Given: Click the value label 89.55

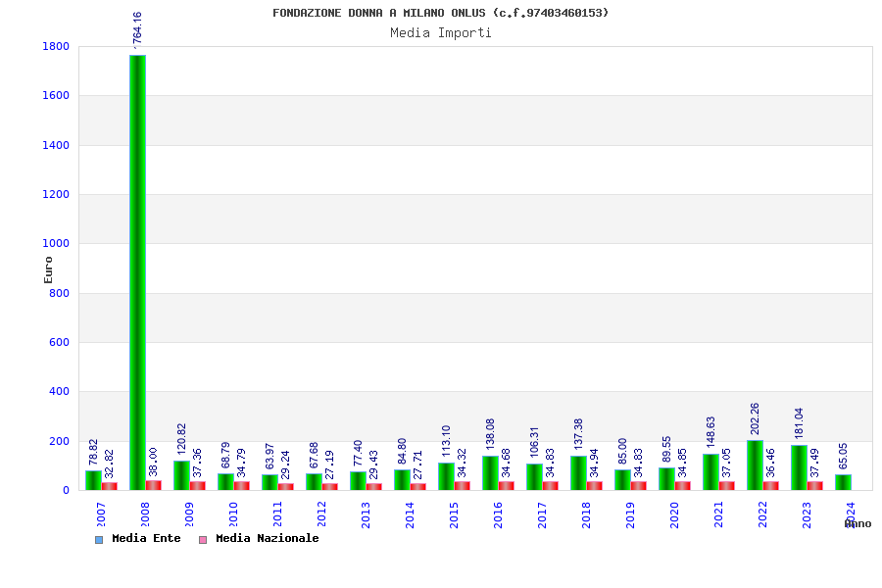Looking at the screenshot, I should coord(666,449).
